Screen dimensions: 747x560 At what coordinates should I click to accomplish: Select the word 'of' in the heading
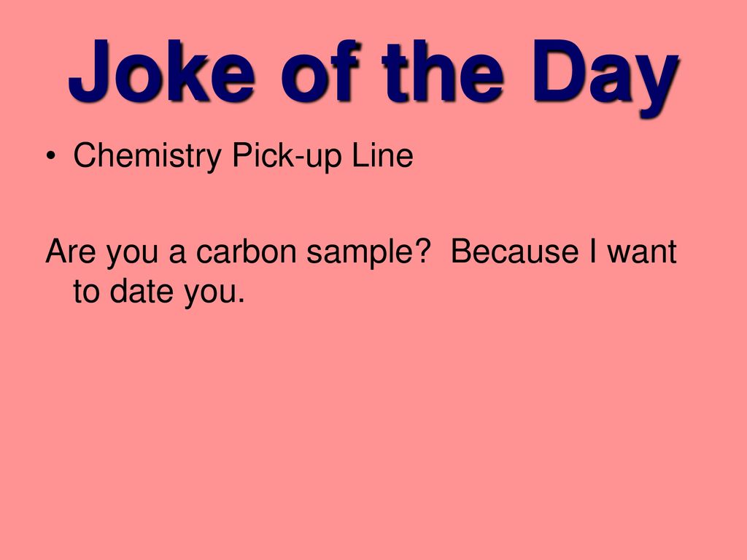[320, 71]
